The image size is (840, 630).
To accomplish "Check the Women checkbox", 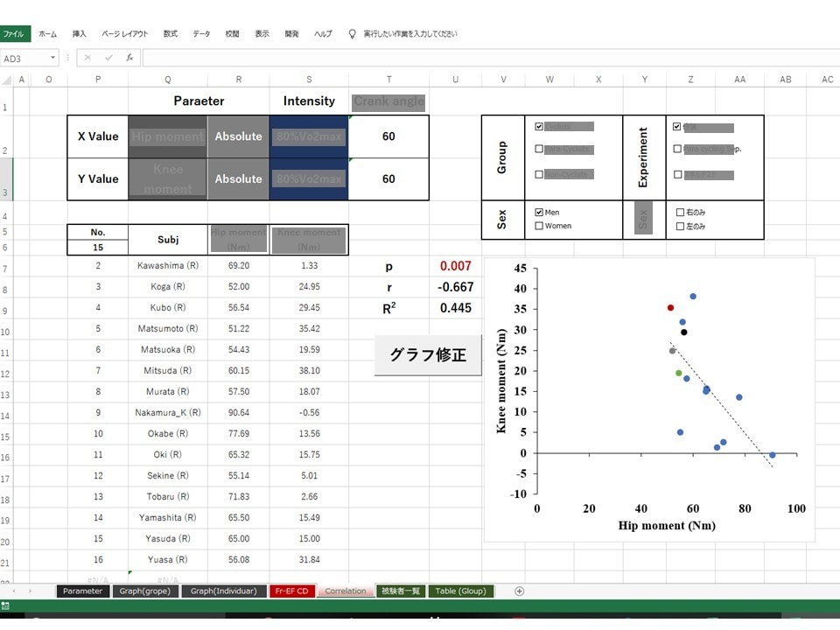I will click(539, 226).
